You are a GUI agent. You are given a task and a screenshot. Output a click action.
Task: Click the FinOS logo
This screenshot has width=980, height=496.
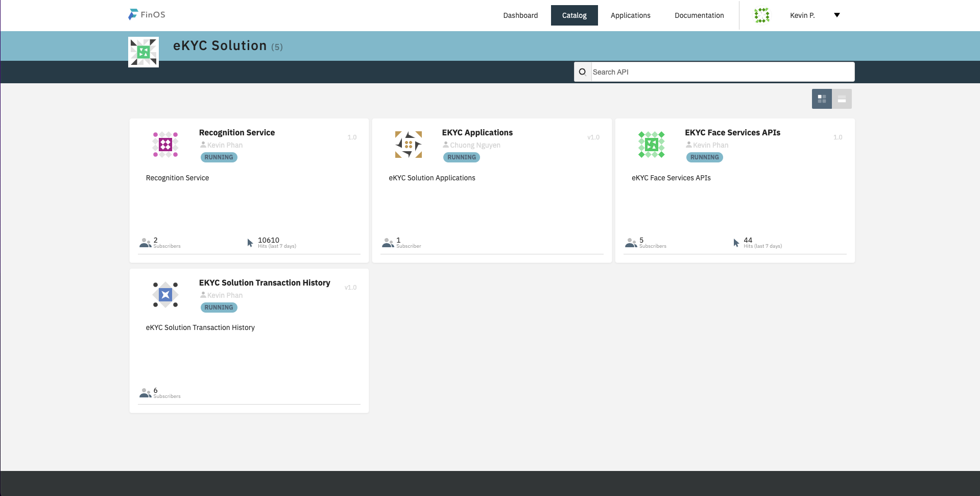[147, 15]
